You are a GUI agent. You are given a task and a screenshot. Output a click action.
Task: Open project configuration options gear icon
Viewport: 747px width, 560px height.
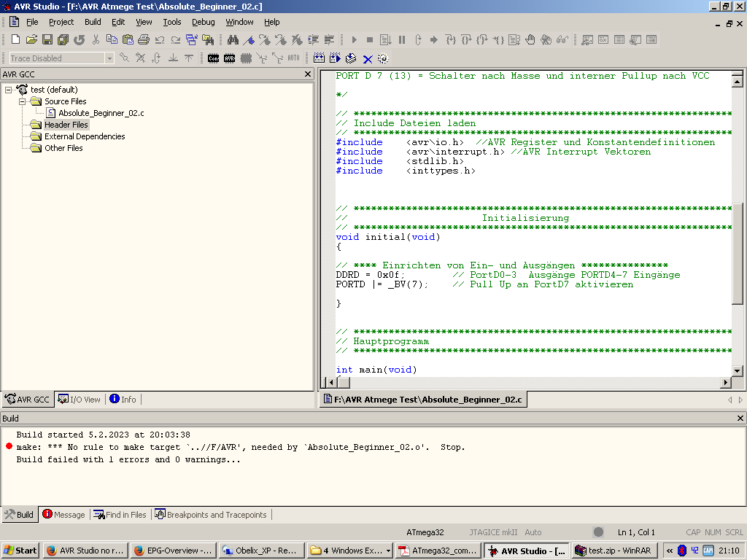click(383, 58)
